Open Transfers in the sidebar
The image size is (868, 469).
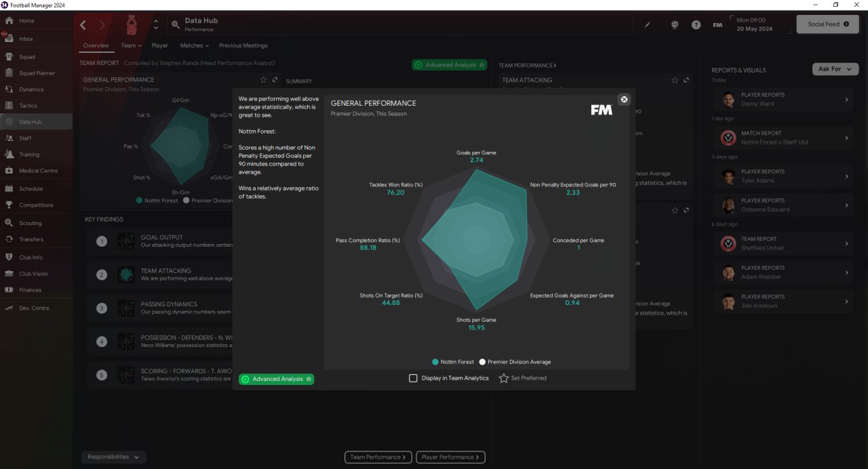coord(36,239)
